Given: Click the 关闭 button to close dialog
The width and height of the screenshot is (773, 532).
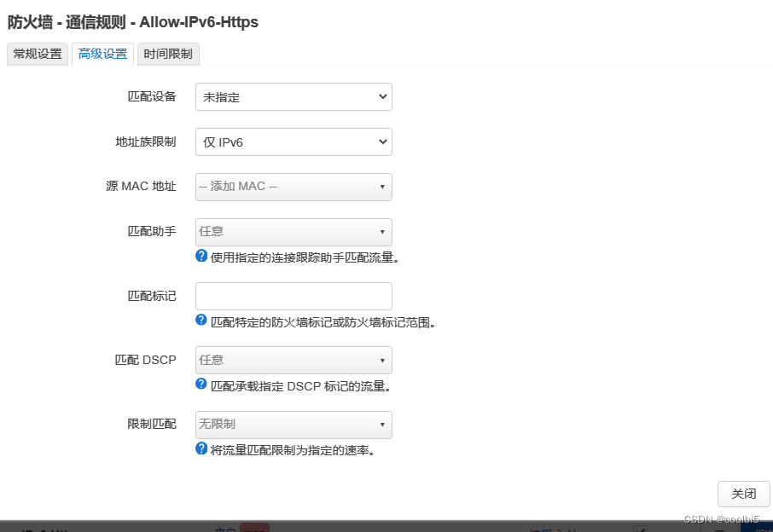Looking at the screenshot, I should [x=743, y=494].
